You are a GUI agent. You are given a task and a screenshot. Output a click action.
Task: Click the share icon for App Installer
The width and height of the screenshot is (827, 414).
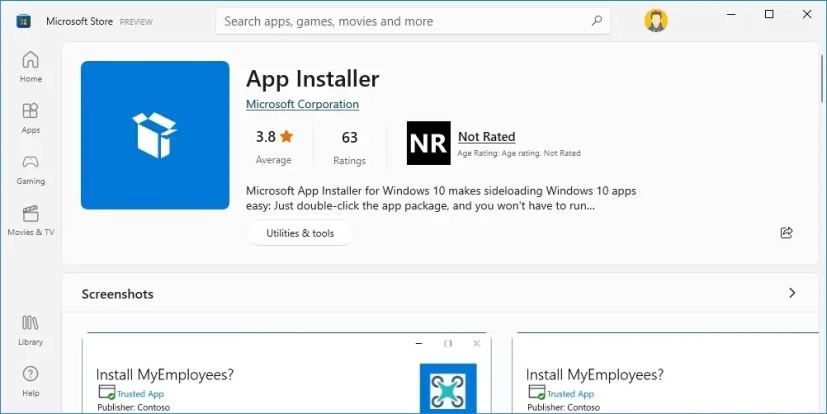tap(786, 233)
